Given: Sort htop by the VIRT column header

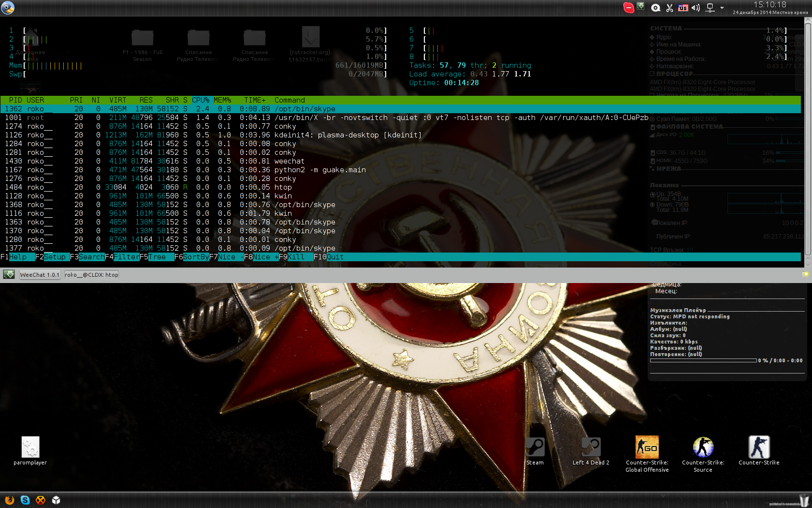Looking at the screenshot, I should (x=118, y=100).
